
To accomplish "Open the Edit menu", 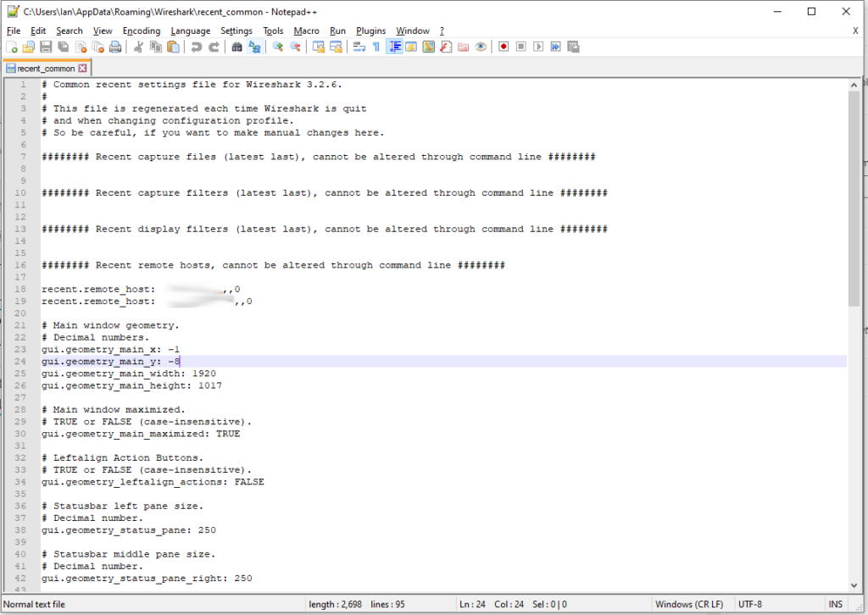I will tap(38, 31).
